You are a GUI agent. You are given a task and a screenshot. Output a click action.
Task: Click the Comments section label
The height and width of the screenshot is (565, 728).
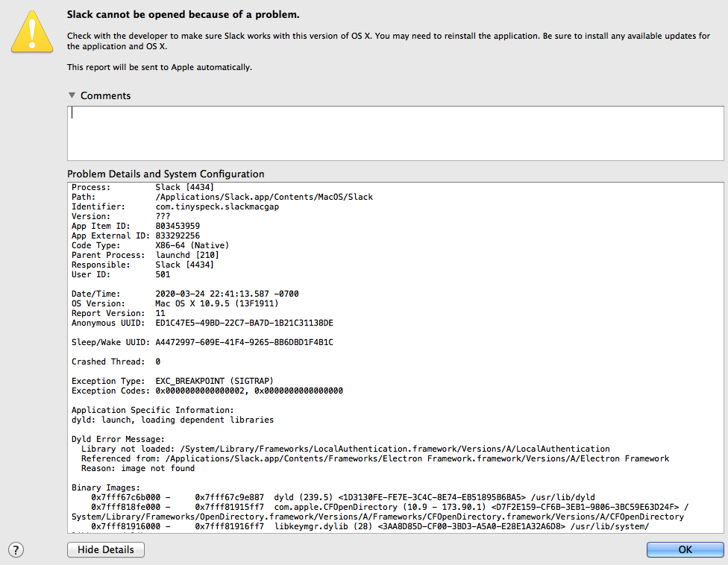tap(105, 95)
